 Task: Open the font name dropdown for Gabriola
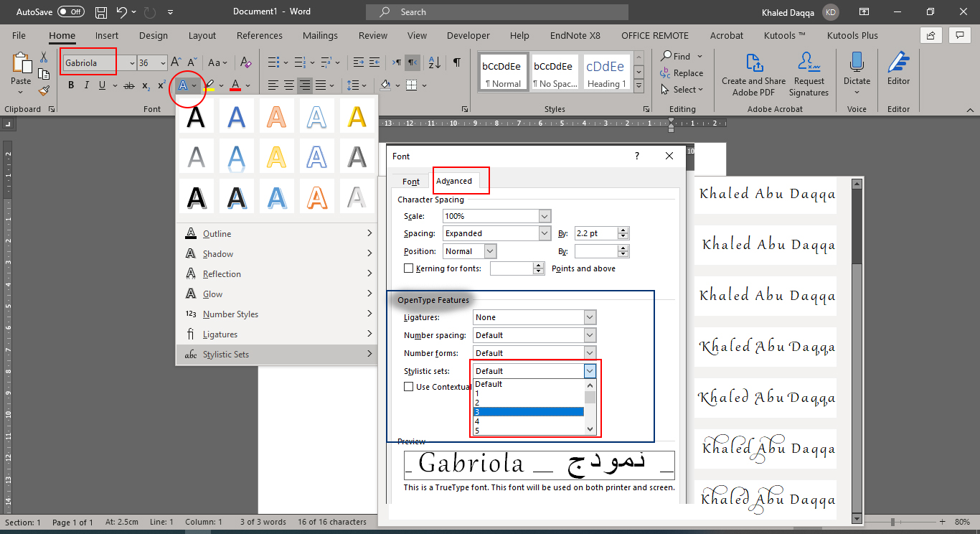pos(132,63)
